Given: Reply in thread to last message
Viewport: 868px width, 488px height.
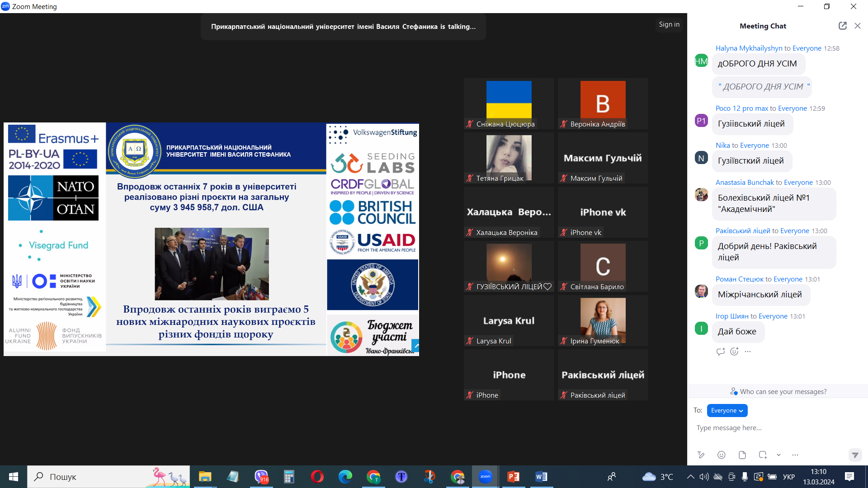Looking at the screenshot, I should tap(721, 352).
